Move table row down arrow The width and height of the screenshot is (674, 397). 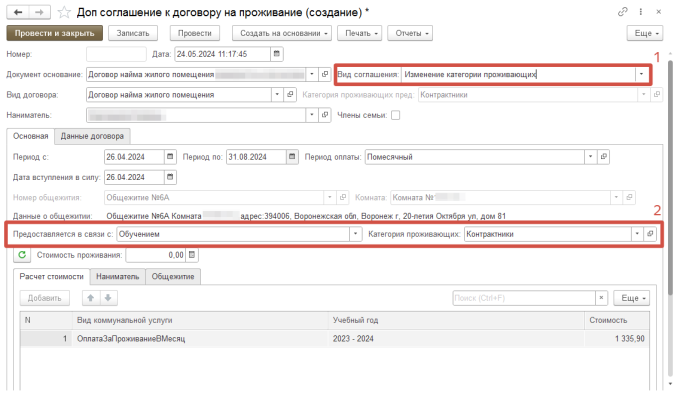pyautogui.click(x=108, y=298)
